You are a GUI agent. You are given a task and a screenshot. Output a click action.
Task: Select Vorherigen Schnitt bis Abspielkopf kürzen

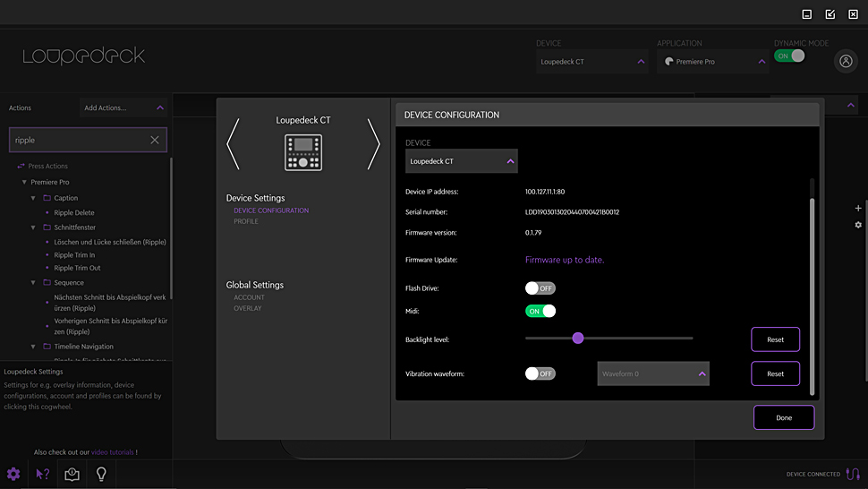click(111, 326)
